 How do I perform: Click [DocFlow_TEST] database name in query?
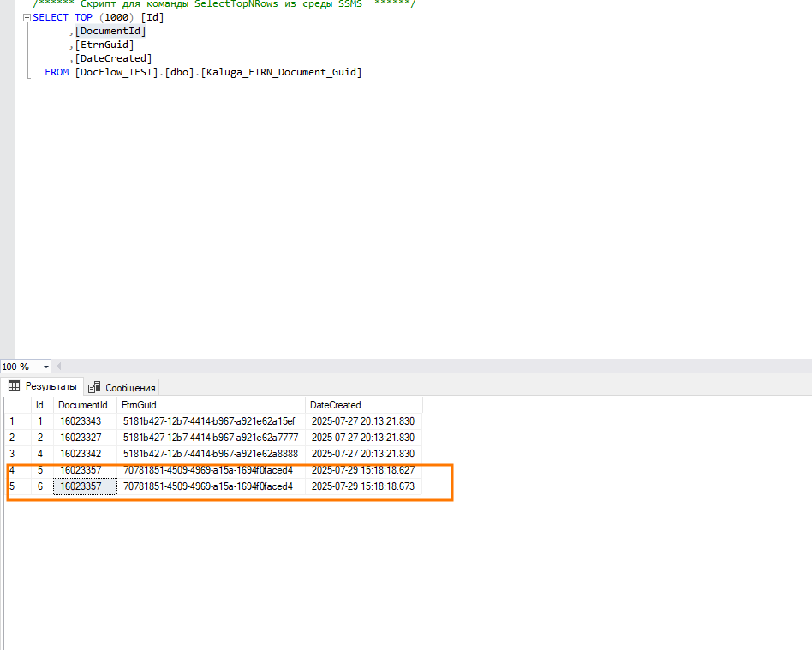coord(116,72)
